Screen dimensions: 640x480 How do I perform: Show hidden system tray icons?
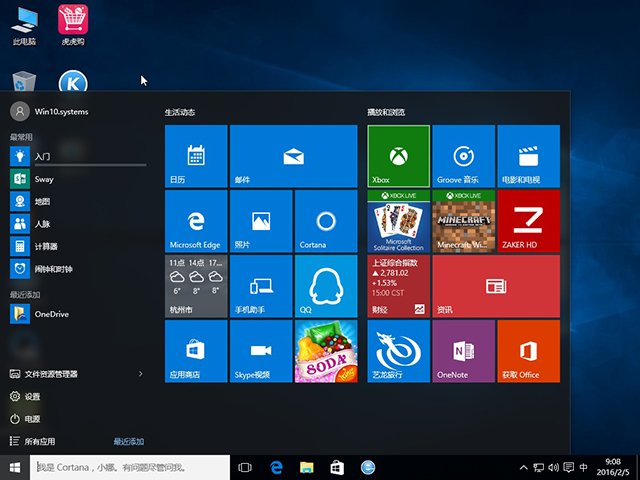pyautogui.click(x=523, y=467)
